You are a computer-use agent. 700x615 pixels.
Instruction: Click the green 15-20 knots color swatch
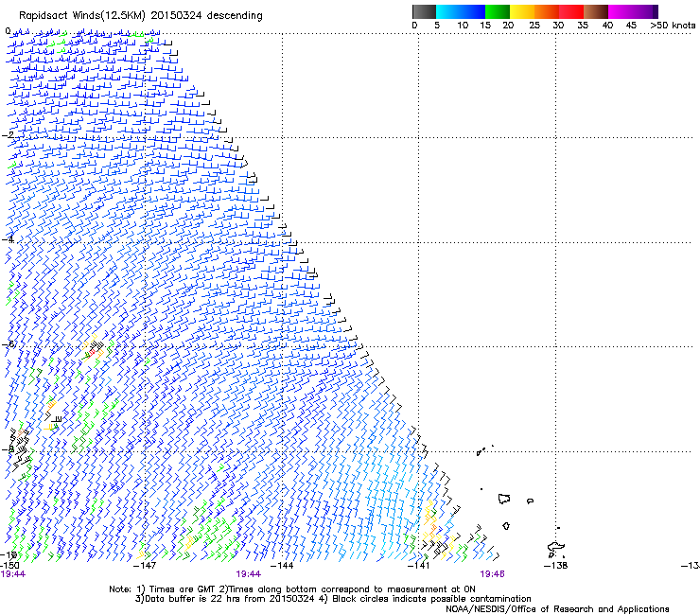[x=498, y=11]
